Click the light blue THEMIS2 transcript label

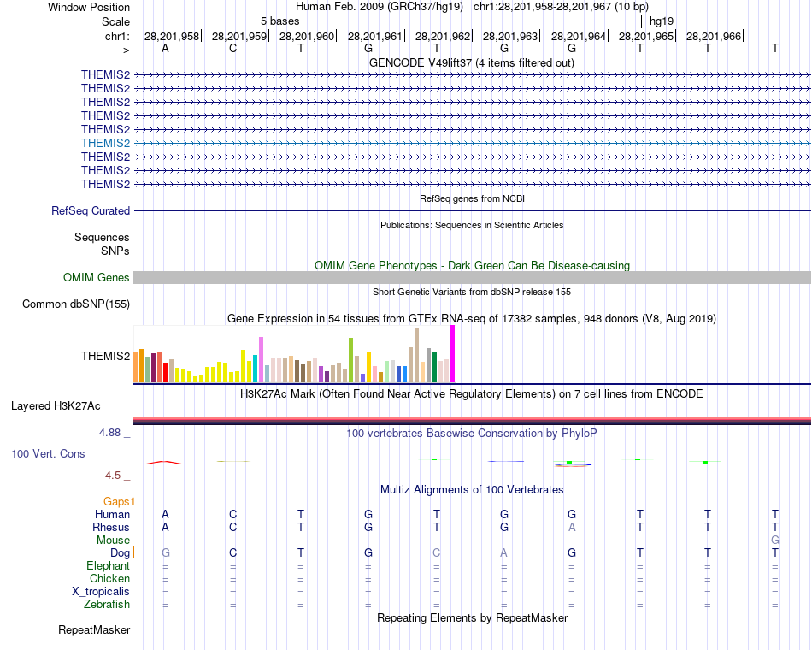click(106, 143)
